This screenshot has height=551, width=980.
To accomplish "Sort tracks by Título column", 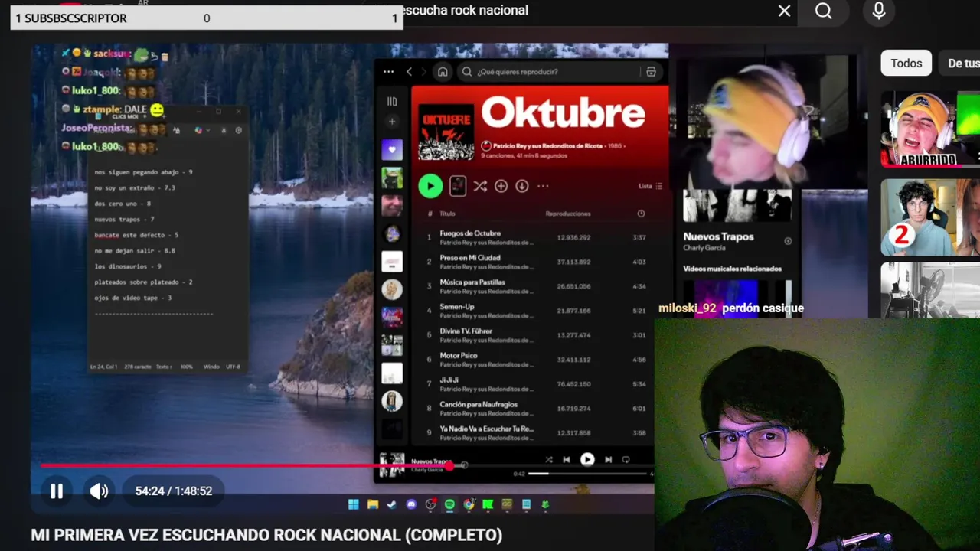I will tap(447, 214).
